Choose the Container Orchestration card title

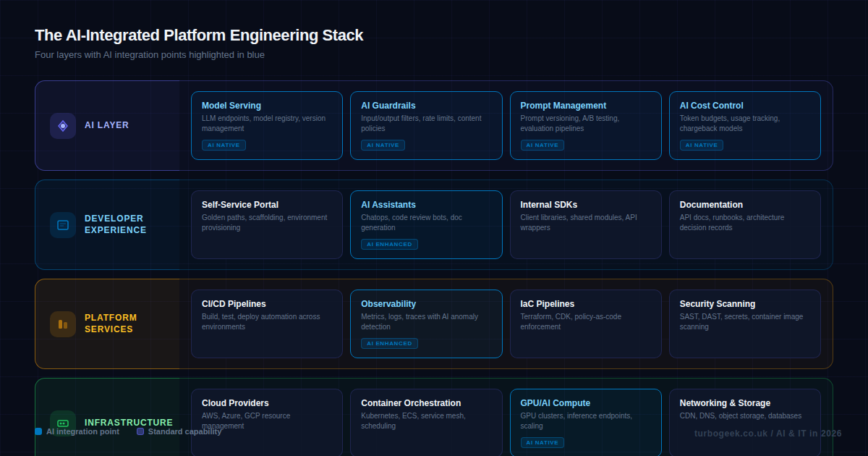point(411,403)
